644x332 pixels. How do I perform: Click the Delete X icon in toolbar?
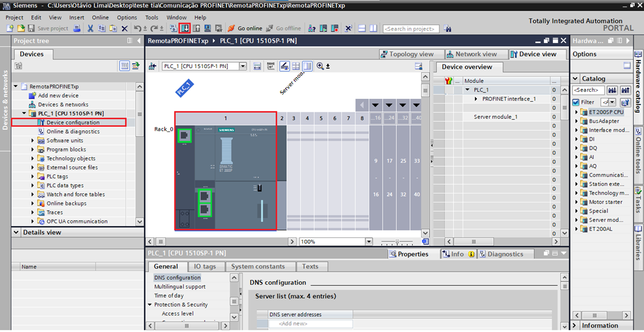(x=124, y=28)
